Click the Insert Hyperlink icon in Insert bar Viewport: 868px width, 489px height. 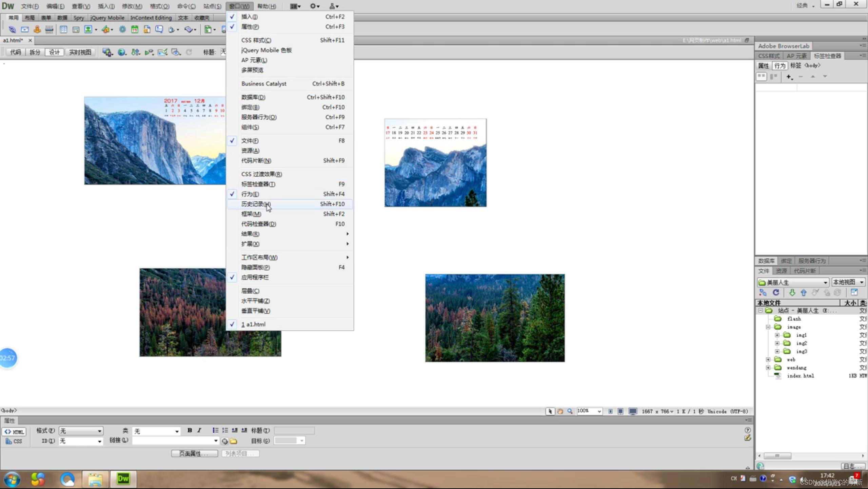tap(12, 30)
